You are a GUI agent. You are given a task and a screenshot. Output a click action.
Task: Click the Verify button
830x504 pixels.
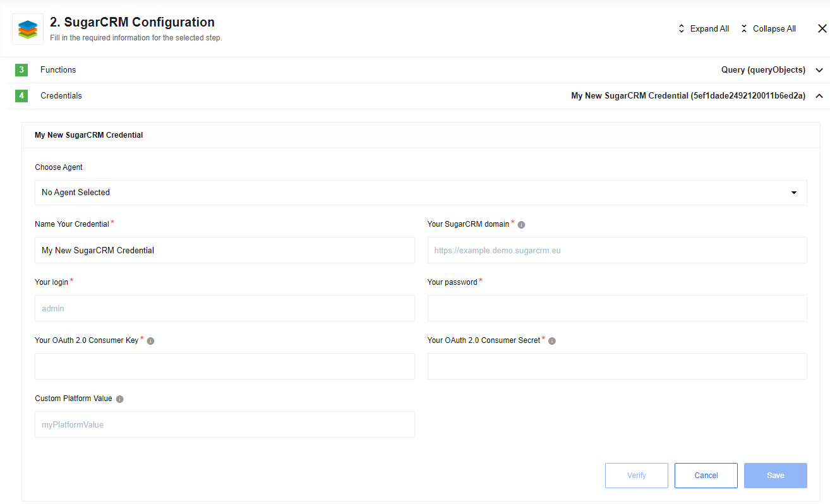click(636, 475)
